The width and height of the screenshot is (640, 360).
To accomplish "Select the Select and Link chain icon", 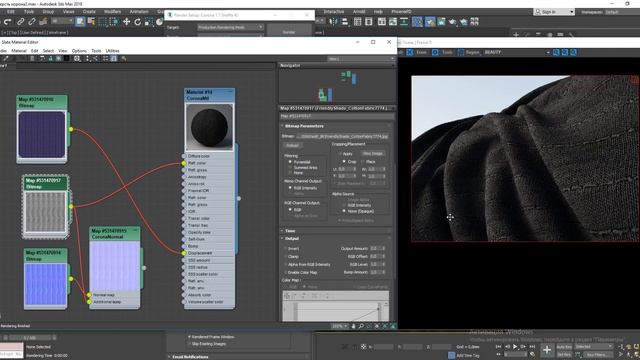I will click(20, 22).
